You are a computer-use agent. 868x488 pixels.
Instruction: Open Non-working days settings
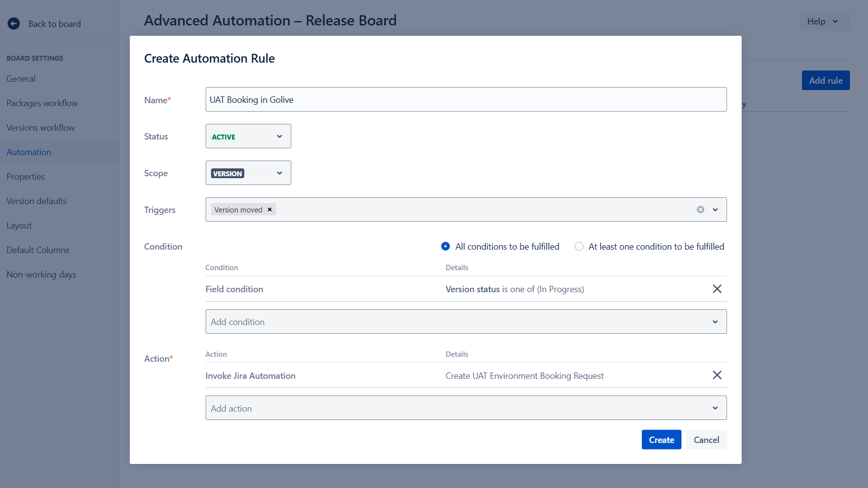click(41, 275)
